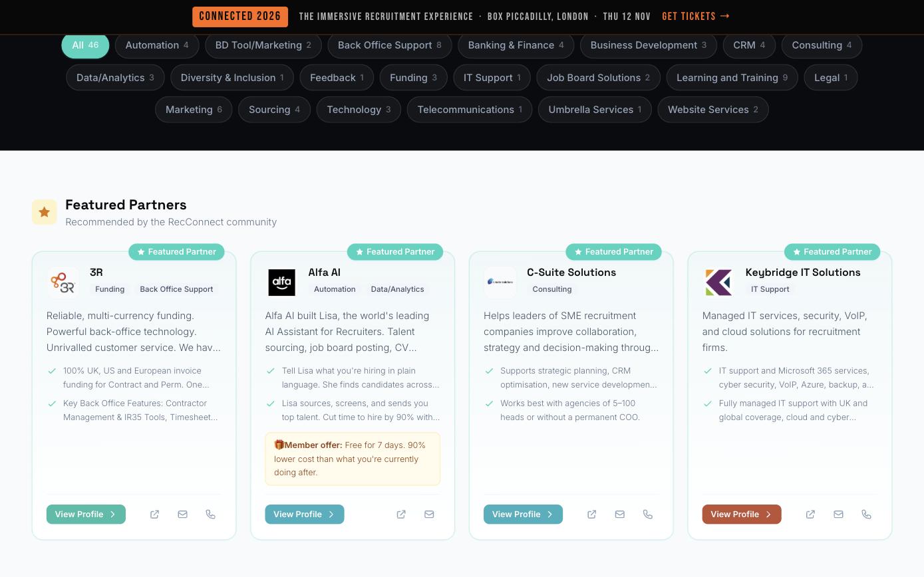The width and height of the screenshot is (924, 577).
Task: Filter by Technology category
Action: (359, 110)
